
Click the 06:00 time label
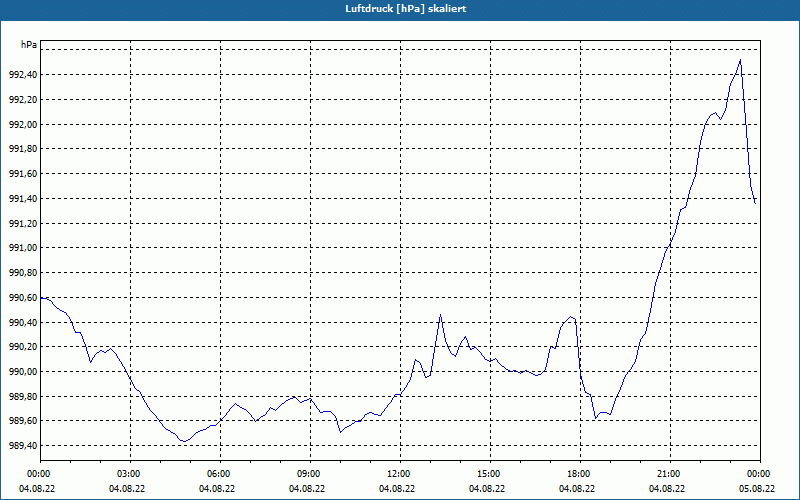pyautogui.click(x=220, y=474)
